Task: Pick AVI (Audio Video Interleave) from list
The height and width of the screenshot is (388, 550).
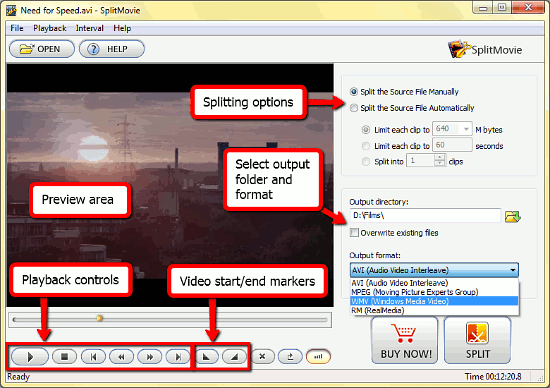Action: 434,283
